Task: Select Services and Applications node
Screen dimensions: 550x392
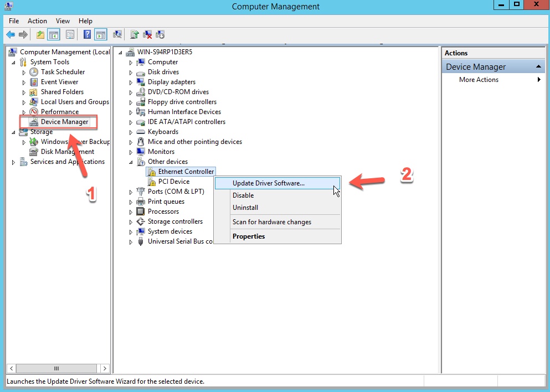Action: [x=68, y=162]
